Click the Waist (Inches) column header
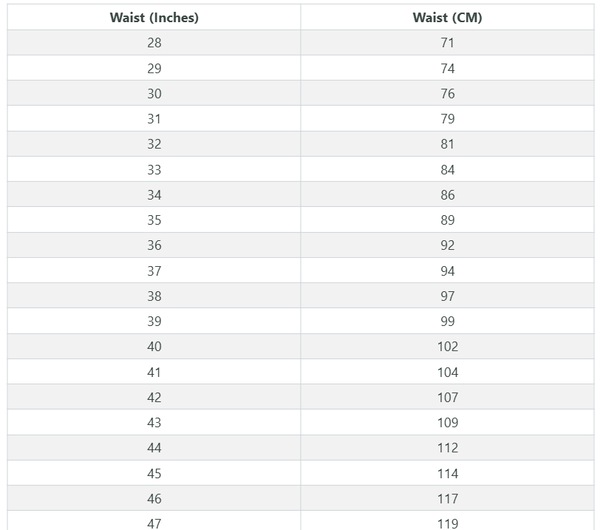The image size is (600, 530). 154,18
